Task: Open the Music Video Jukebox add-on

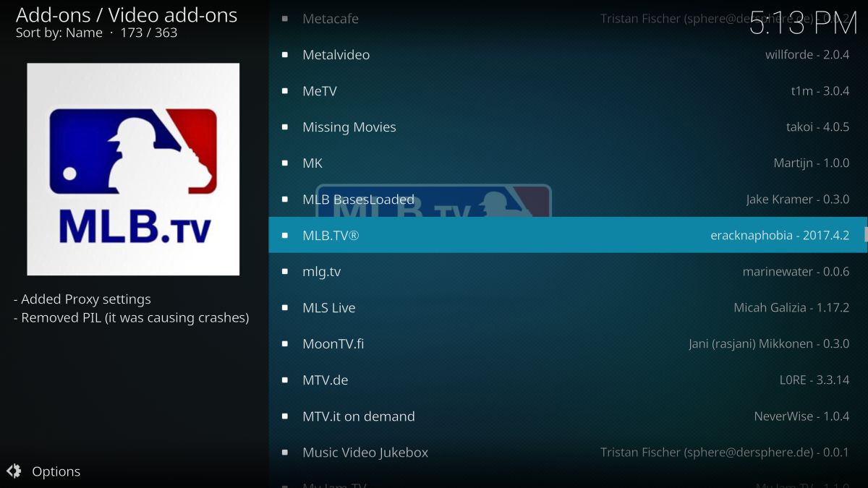Action: pos(568,452)
